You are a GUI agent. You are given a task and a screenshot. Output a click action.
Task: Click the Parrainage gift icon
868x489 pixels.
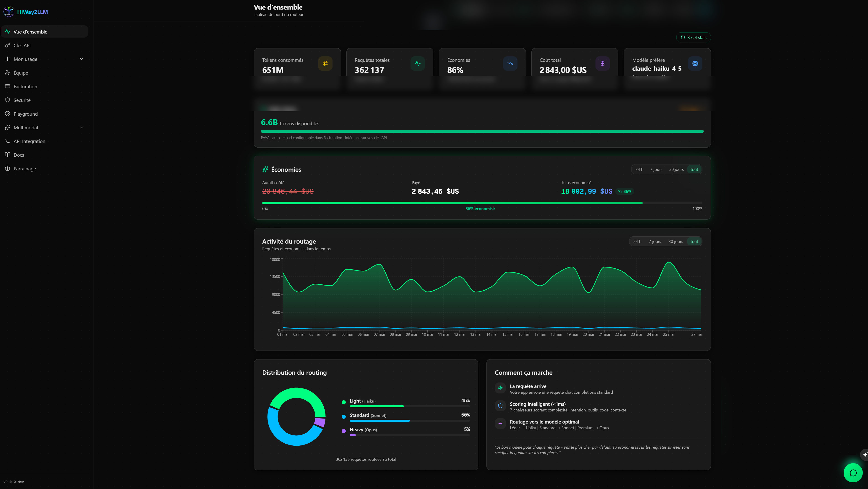tap(8, 169)
